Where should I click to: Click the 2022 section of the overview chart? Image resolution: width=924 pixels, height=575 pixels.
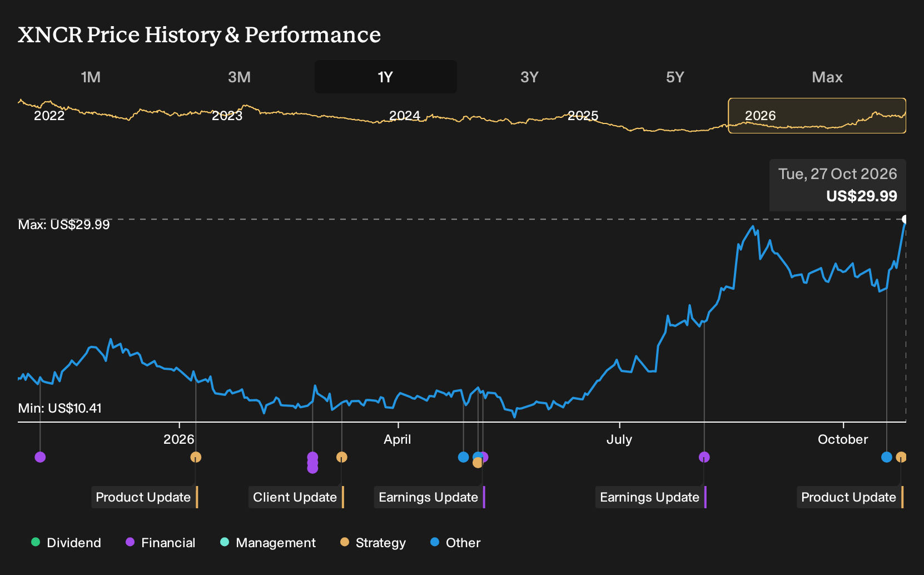click(49, 116)
